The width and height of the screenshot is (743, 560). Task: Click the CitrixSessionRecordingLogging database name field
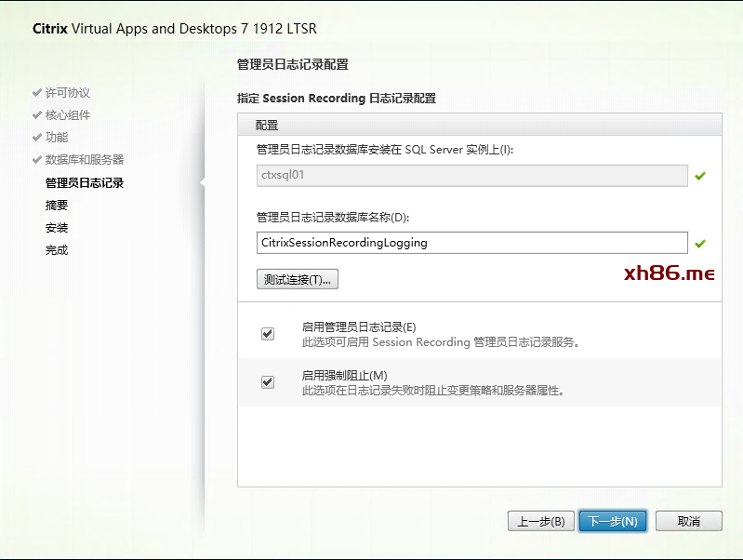tap(471, 243)
